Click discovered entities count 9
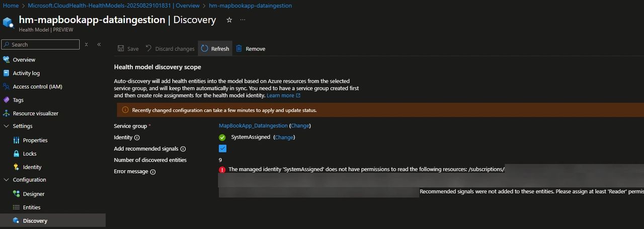The width and height of the screenshot is (644, 229). tap(220, 160)
